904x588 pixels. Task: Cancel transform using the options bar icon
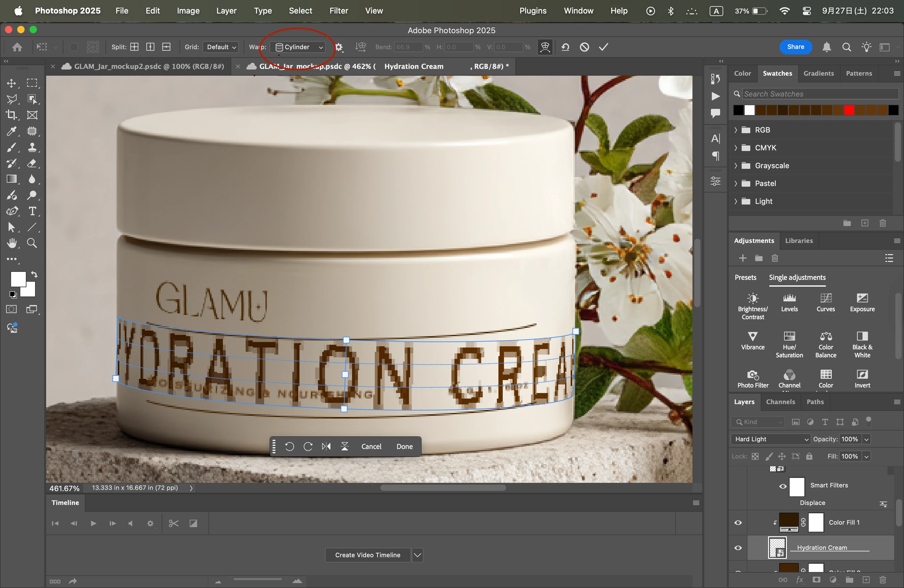coord(584,47)
